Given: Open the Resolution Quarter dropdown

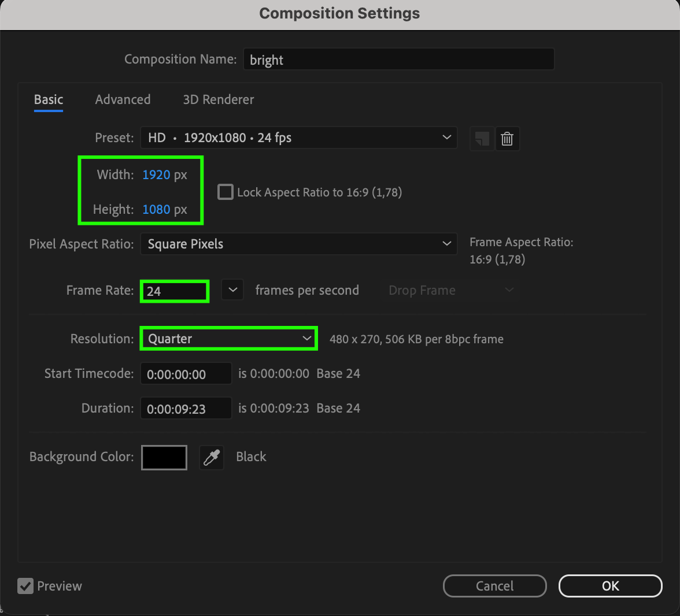Looking at the screenshot, I should click(x=229, y=339).
